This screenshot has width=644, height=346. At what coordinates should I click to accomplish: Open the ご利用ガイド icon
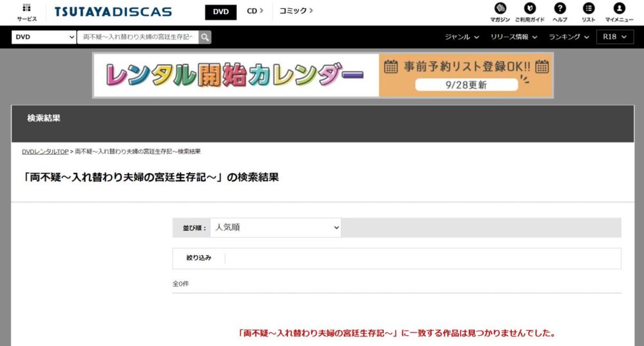click(x=529, y=12)
